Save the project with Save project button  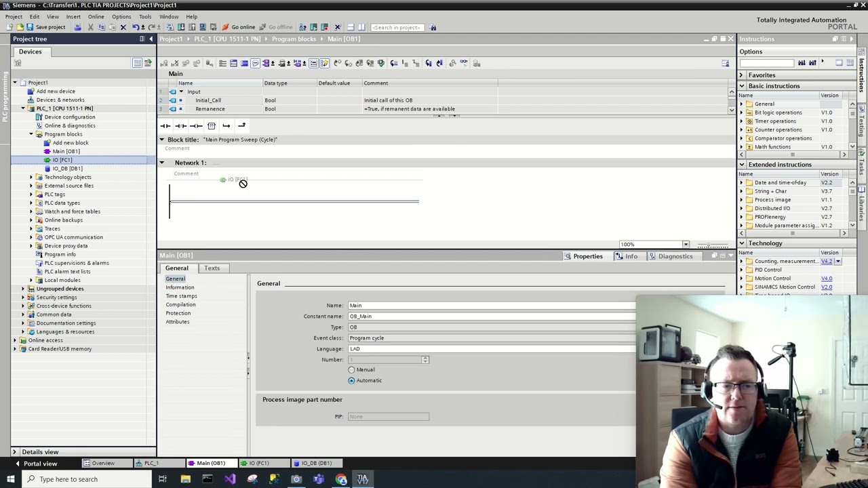click(x=45, y=27)
